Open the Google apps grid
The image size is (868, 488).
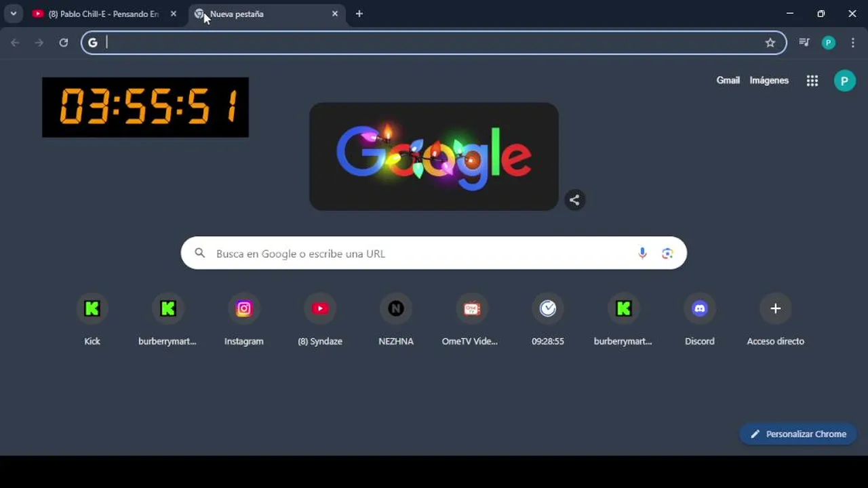[x=812, y=81]
